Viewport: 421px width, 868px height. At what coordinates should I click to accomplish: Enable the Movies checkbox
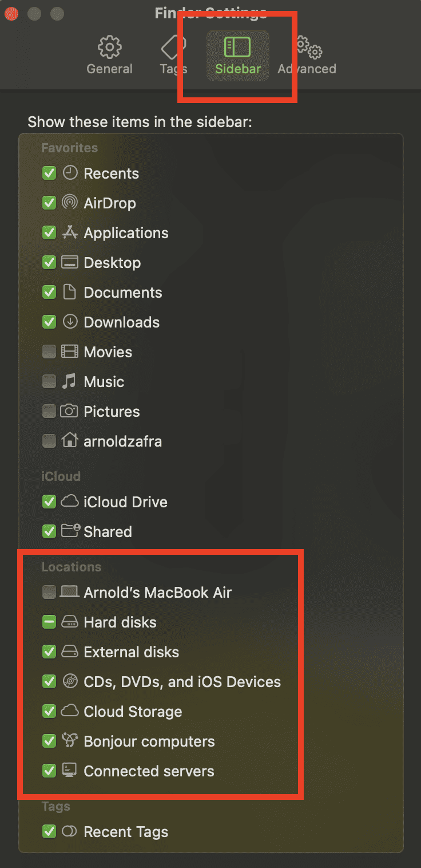(49, 352)
